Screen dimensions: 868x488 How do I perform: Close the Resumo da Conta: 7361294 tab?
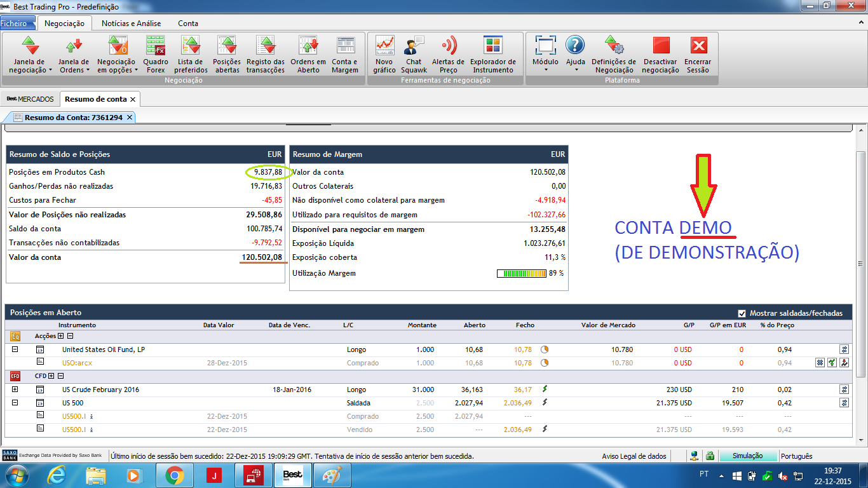[130, 118]
